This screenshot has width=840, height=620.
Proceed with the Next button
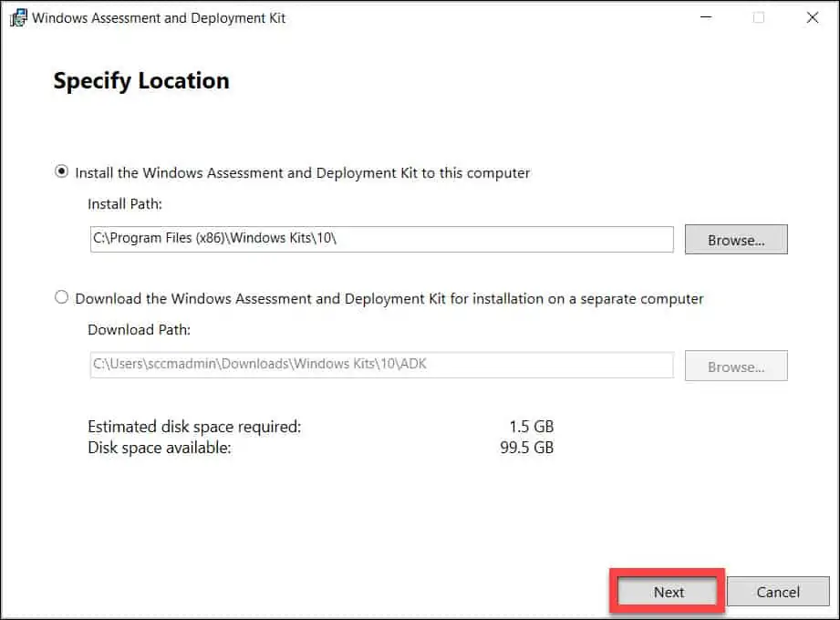(668, 592)
